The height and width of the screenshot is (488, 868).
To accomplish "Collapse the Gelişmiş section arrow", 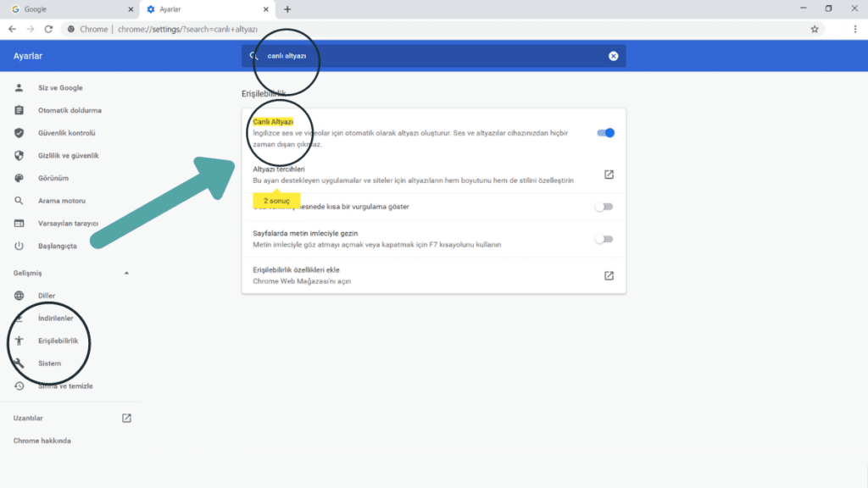I will [126, 273].
